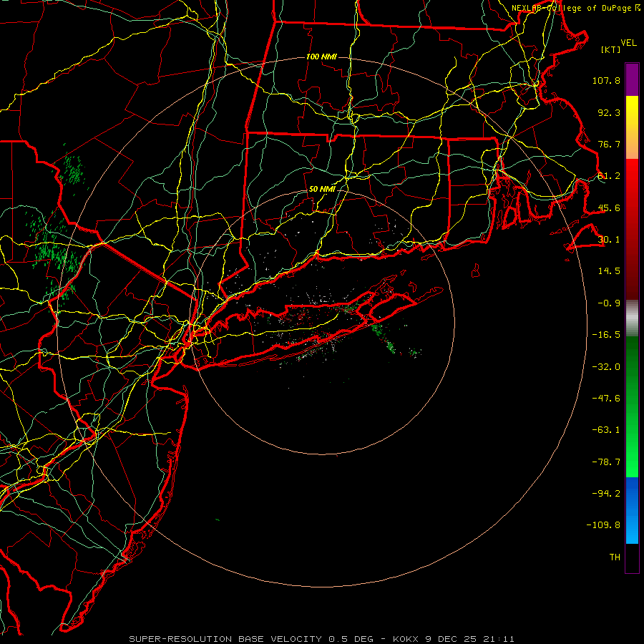Click the 30.1 velocity scale value
The image size is (644, 644).
click(x=609, y=240)
